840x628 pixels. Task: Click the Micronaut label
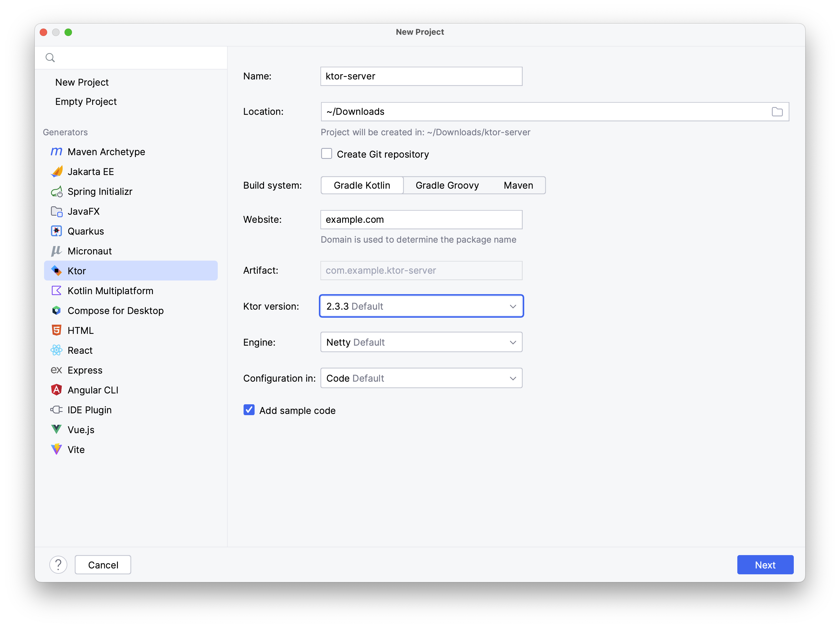point(90,251)
